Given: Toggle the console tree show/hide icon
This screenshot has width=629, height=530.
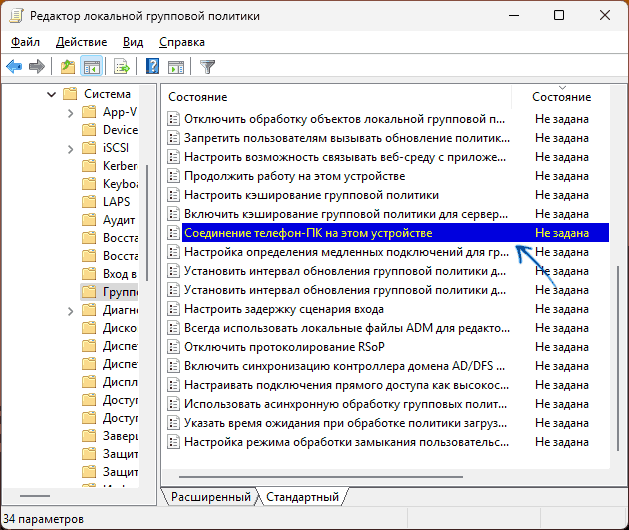Looking at the screenshot, I should (91, 67).
